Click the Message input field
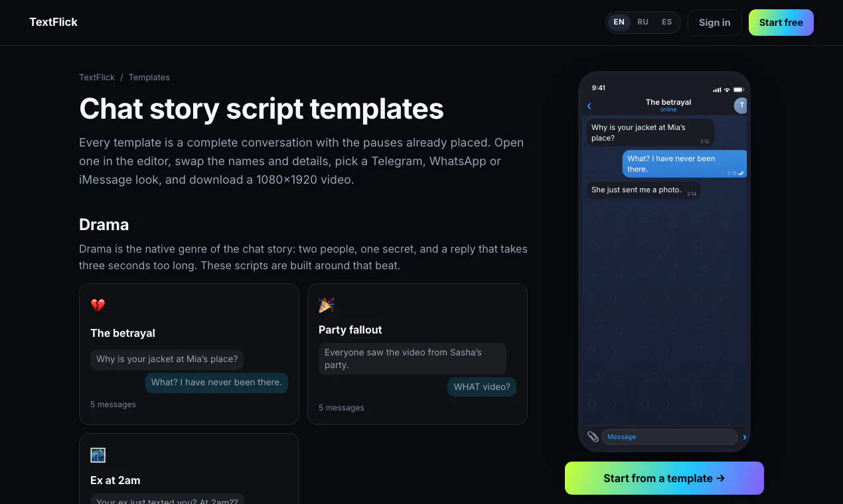 coord(669,437)
